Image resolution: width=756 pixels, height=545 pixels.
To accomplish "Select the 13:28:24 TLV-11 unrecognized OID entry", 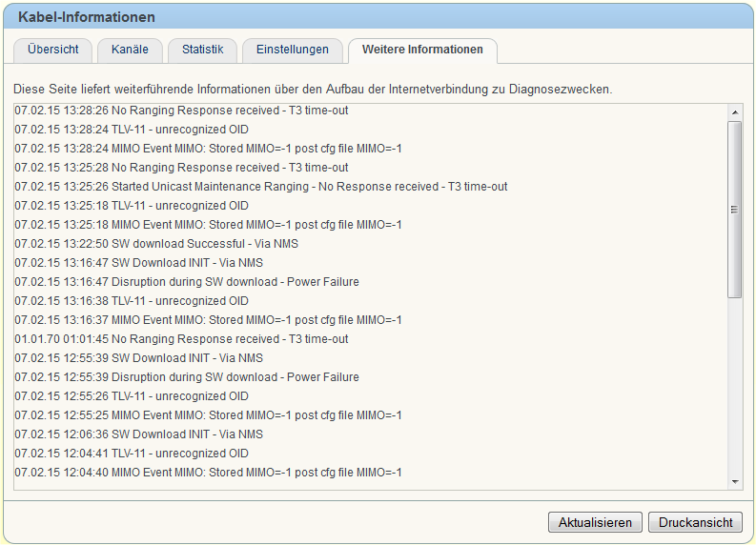I will pyautogui.click(x=132, y=130).
